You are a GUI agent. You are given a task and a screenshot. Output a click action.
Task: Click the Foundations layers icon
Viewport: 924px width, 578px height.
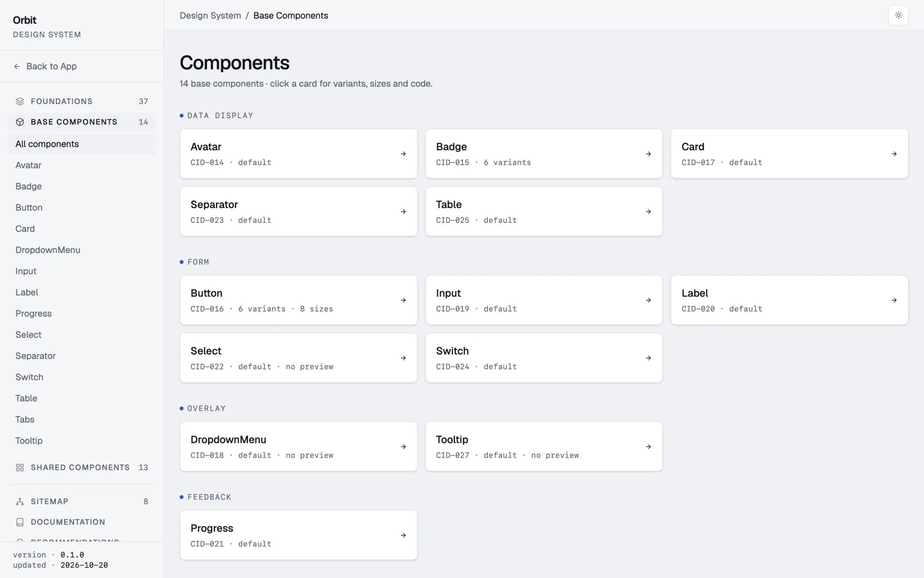click(20, 101)
